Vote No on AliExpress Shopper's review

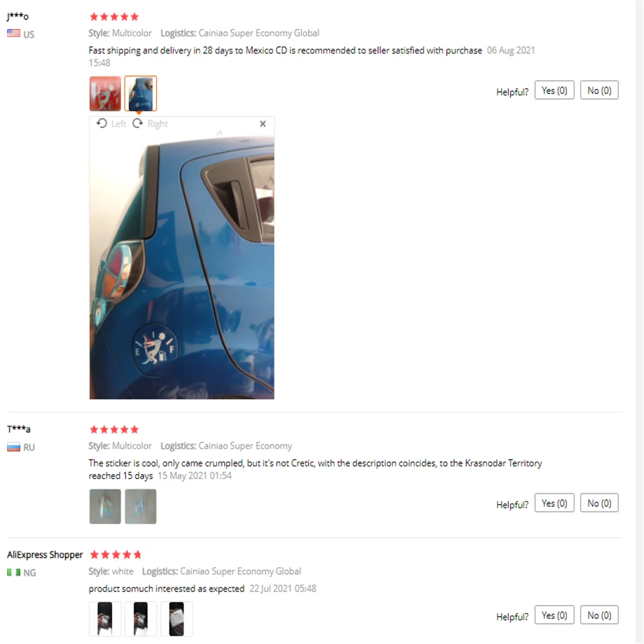click(599, 615)
